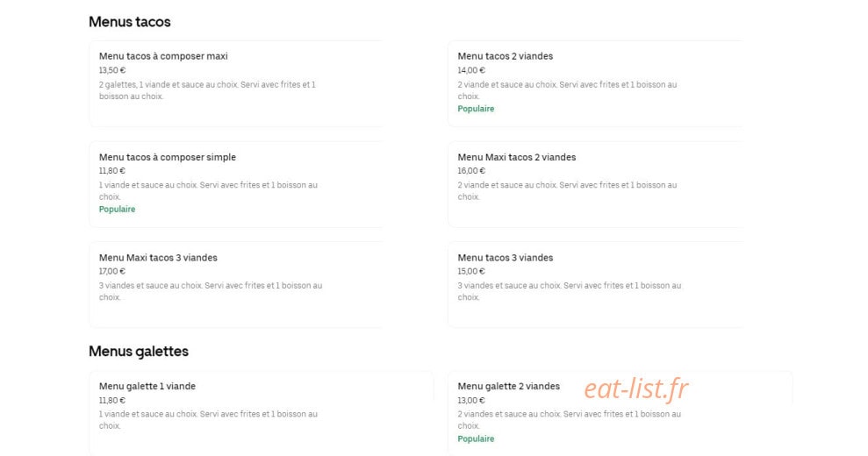This screenshot has width=868, height=456.
Task: Click the 17,00 € price label
Action: click(112, 271)
